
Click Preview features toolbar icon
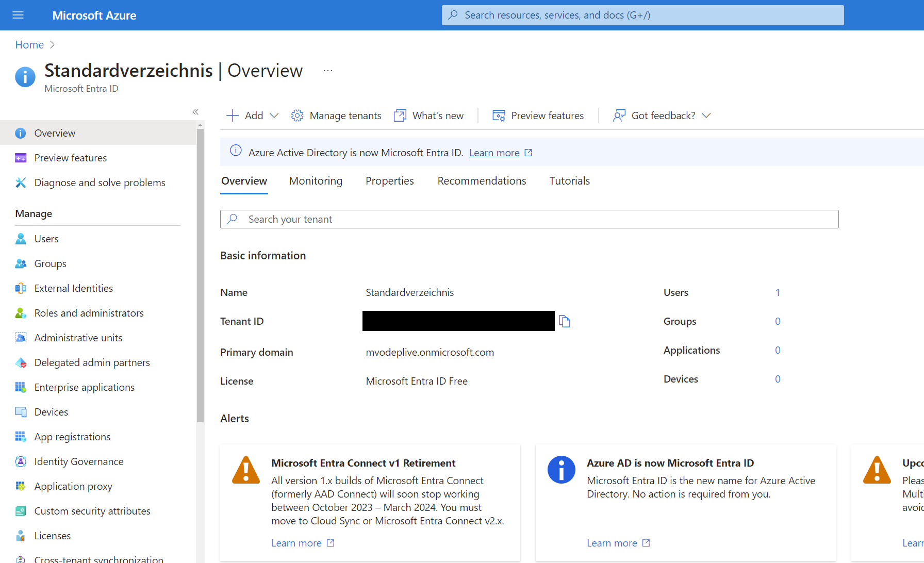point(499,115)
